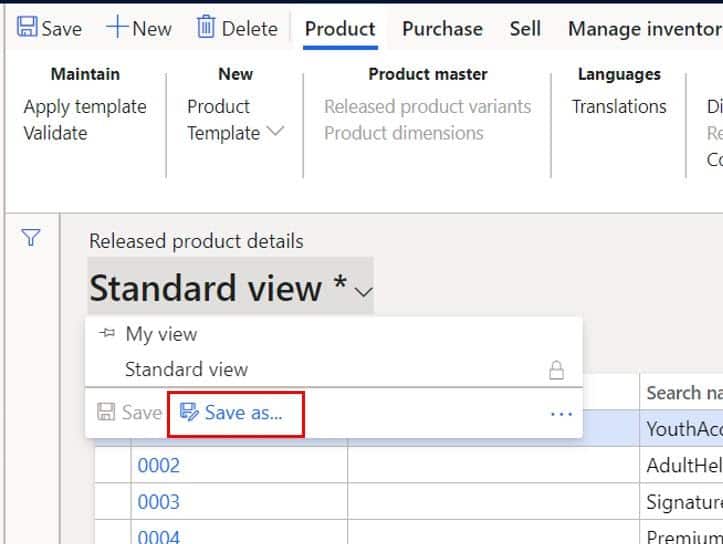Click the AdultHel search name cell

click(x=682, y=465)
